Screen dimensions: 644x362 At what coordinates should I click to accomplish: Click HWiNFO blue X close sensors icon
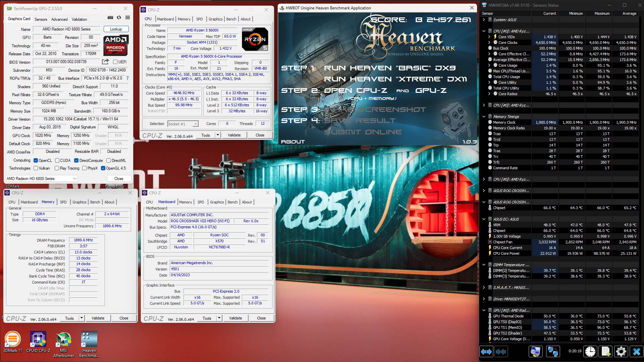[636, 352]
